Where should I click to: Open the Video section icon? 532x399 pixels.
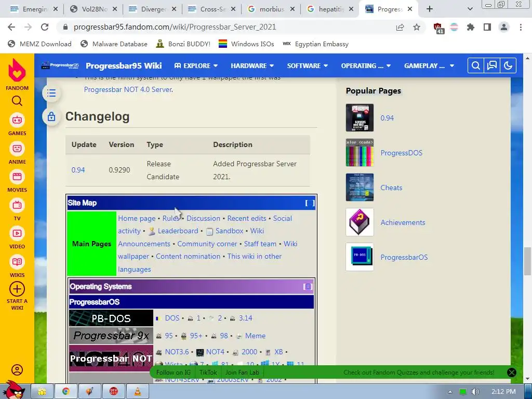coord(17,233)
